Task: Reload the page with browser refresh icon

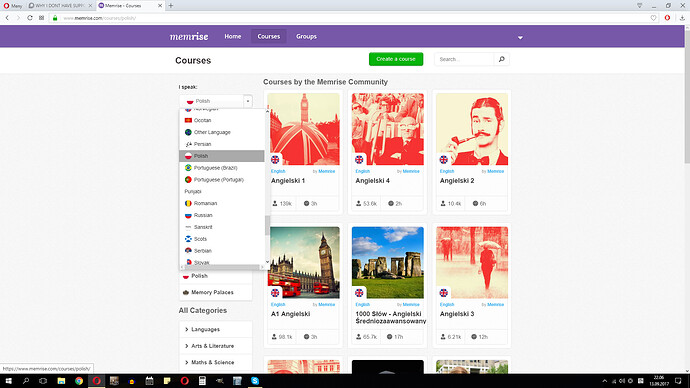Action: click(x=29, y=18)
